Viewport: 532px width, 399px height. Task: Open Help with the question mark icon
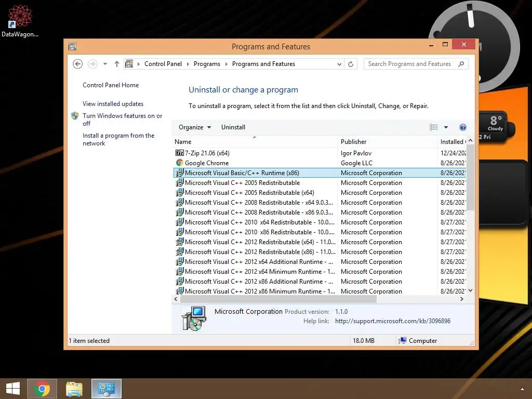tap(463, 127)
